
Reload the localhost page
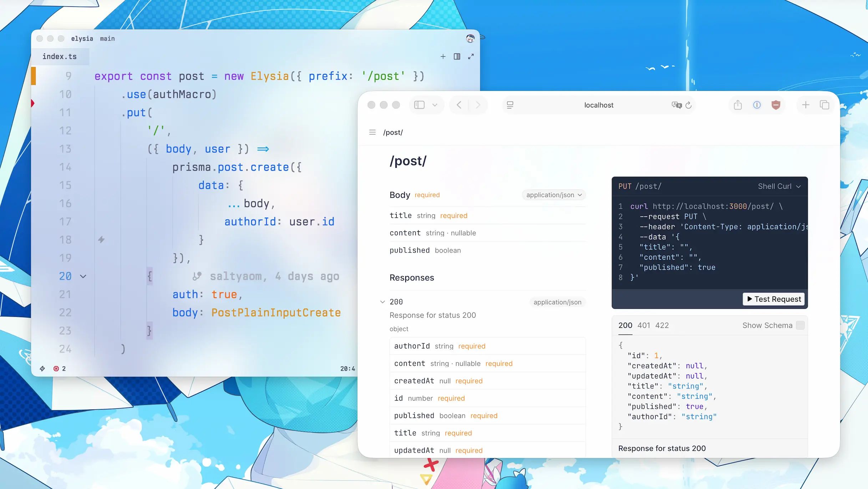[x=689, y=105]
